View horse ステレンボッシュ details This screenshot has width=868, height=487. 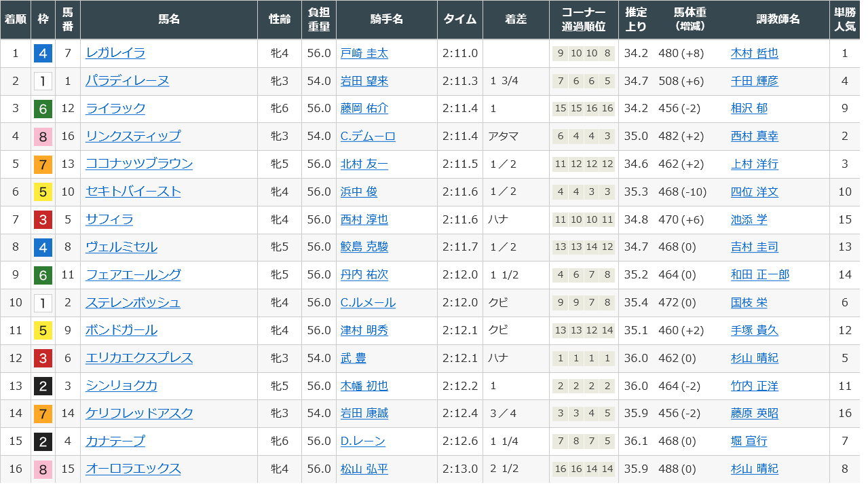(133, 302)
